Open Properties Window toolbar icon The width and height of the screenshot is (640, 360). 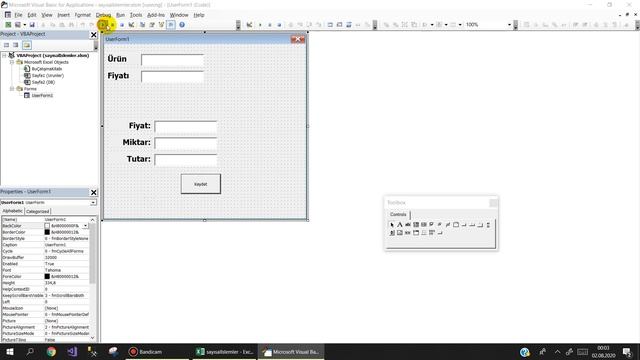[x=152, y=25]
